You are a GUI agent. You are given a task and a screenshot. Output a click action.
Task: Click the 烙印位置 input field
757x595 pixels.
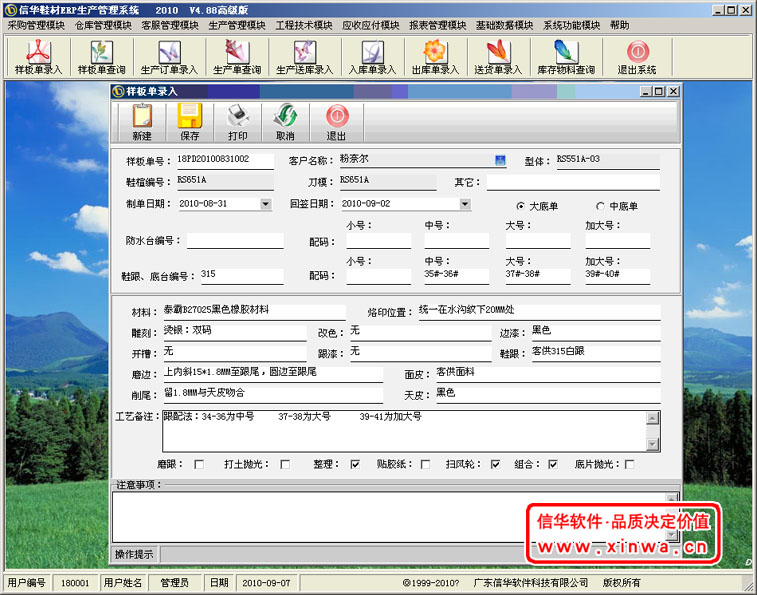(x=539, y=312)
